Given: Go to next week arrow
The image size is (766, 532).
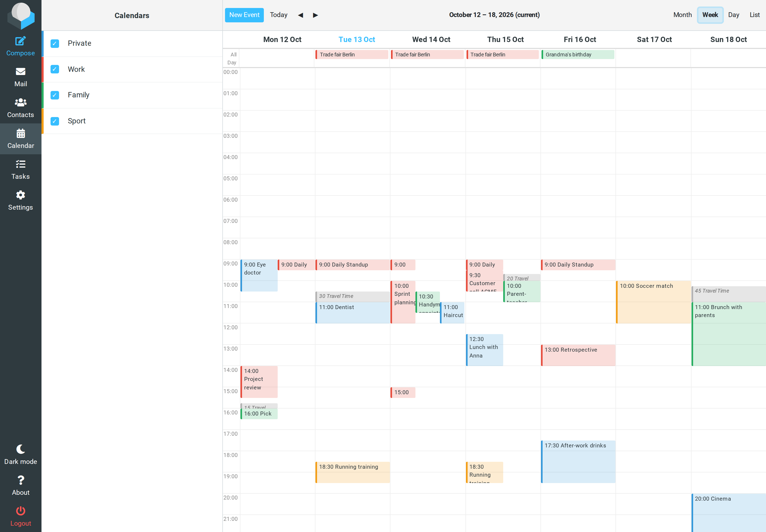Looking at the screenshot, I should pyautogui.click(x=315, y=15).
